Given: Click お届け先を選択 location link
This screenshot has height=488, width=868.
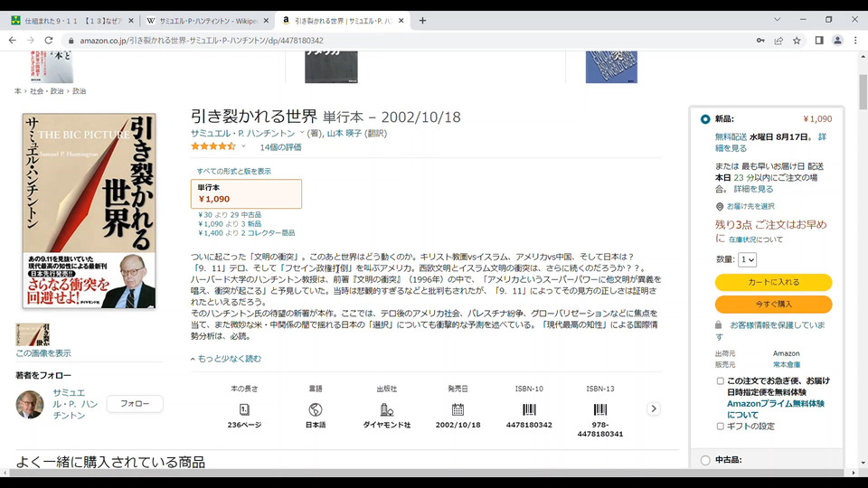Looking at the screenshot, I should [750, 206].
